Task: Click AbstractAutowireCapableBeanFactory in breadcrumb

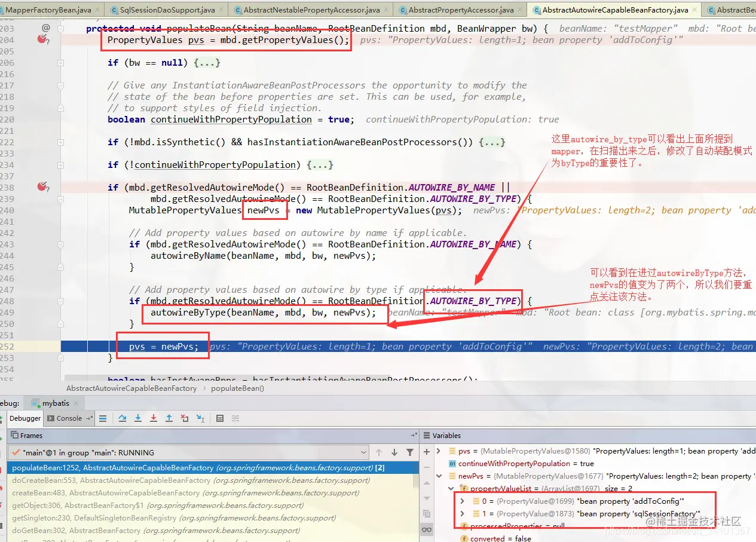Action: (131, 388)
